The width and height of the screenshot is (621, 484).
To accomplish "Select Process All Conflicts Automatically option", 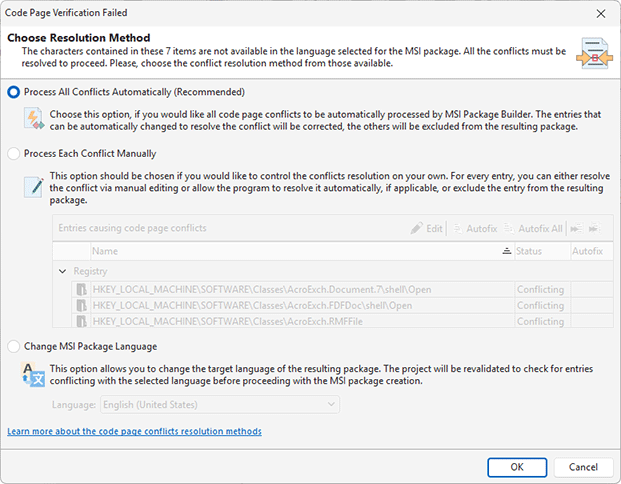I will point(14,91).
